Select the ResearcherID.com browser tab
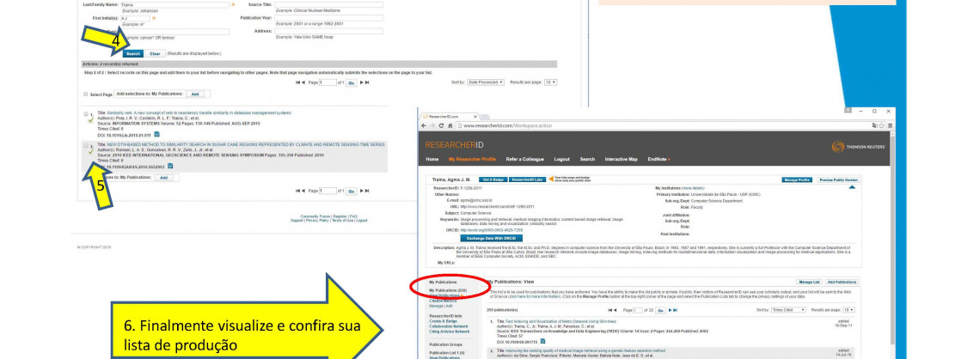980x359 pixels. click(x=449, y=116)
